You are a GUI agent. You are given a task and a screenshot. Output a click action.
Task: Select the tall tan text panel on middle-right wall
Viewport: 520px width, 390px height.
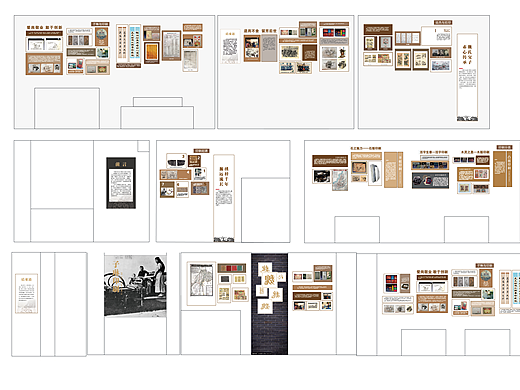click(393, 170)
